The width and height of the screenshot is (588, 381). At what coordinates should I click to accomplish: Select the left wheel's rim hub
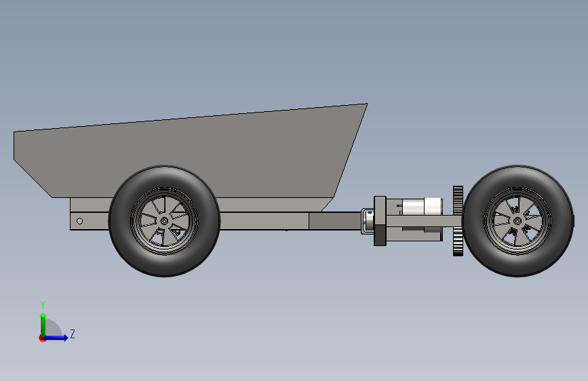pyautogui.click(x=164, y=221)
